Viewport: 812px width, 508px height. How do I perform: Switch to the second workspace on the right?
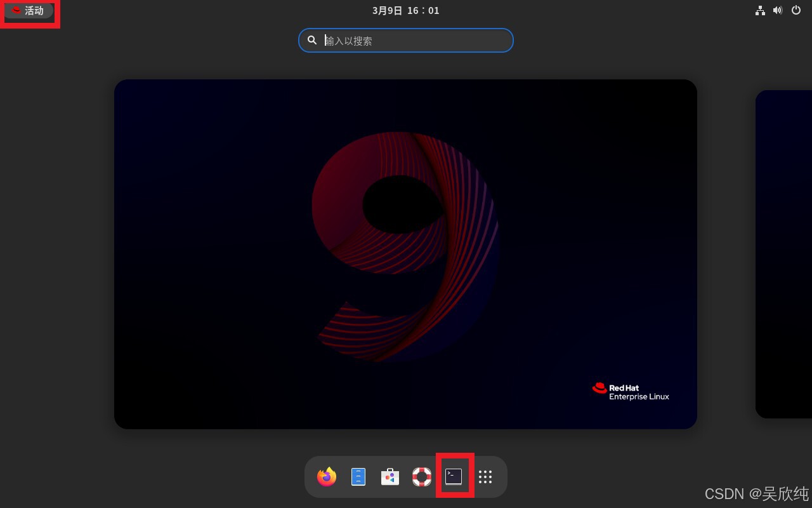pyautogui.click(x=784, y=254)
